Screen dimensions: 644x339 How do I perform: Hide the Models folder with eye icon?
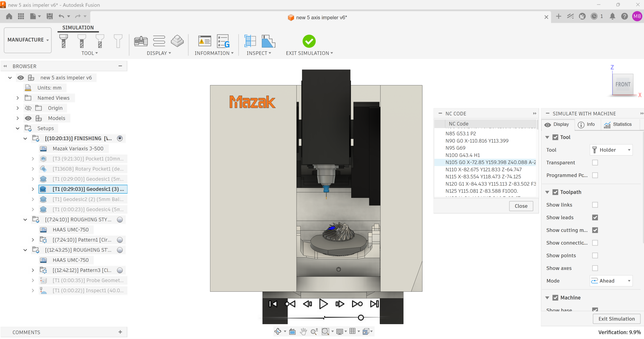28,118
